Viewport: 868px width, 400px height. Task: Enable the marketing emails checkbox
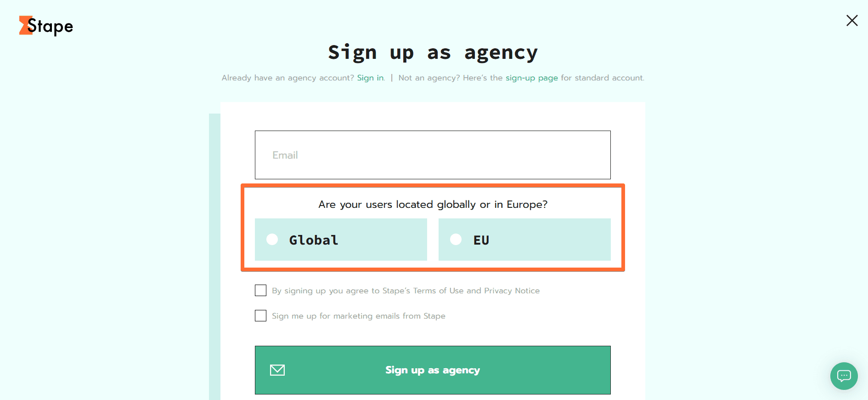(260, 316)
